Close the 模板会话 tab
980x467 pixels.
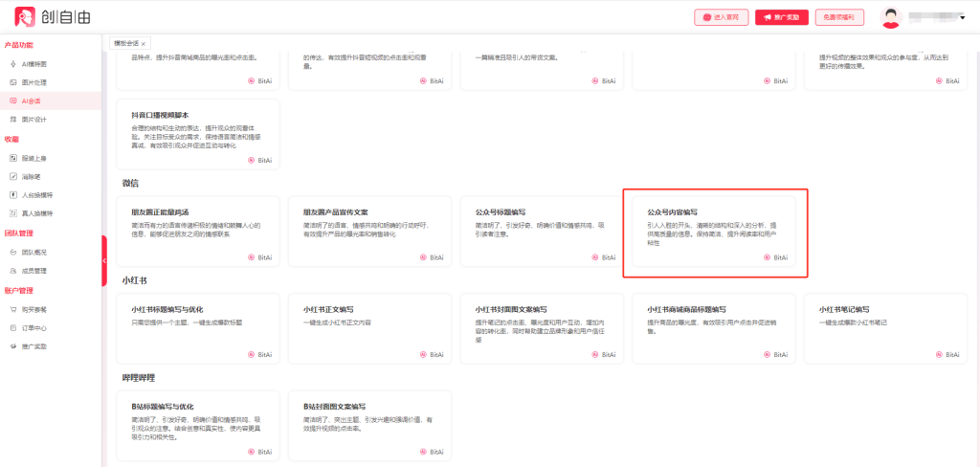[144, 44]
